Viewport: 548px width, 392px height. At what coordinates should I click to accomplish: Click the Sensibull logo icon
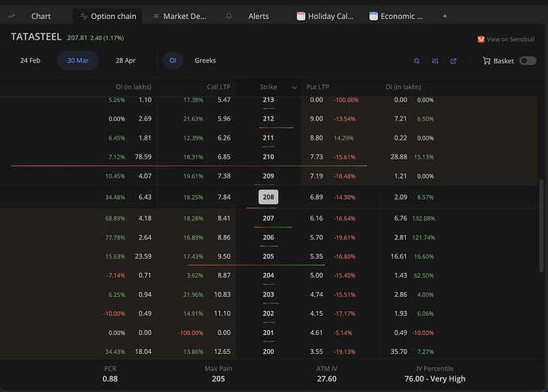(x=481, y=39)
